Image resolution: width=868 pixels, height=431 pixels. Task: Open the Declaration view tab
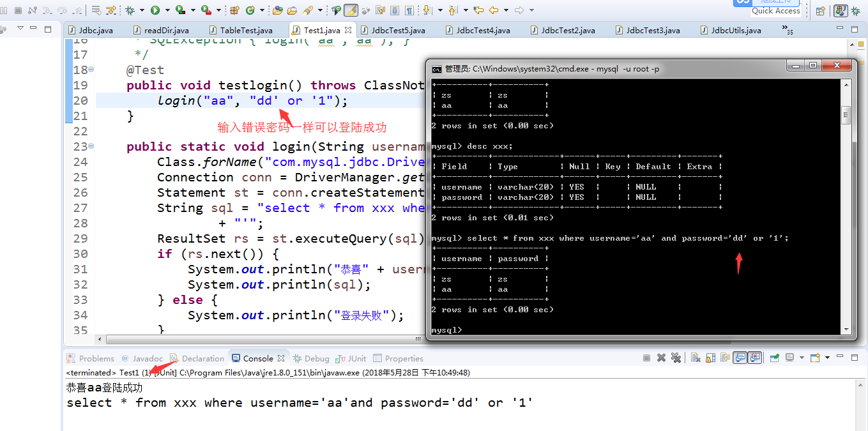coord(197,358)
